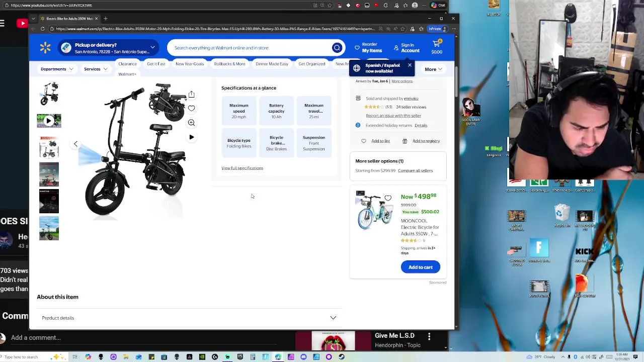The image size is (644, 362).
Task: Open KICK desktop shortcut
Action: (x=584, y=253)
